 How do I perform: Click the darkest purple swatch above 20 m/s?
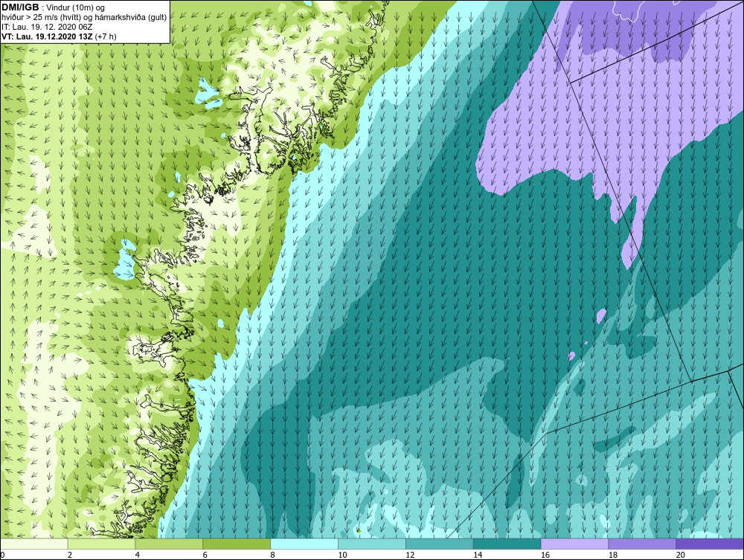710,544
